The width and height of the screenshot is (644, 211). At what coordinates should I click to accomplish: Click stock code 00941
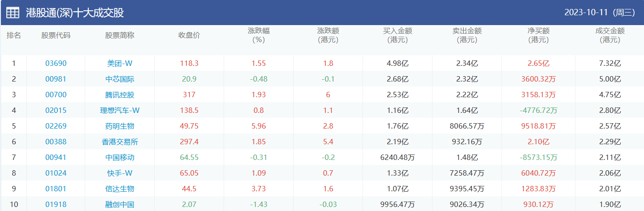pos(56,158)
